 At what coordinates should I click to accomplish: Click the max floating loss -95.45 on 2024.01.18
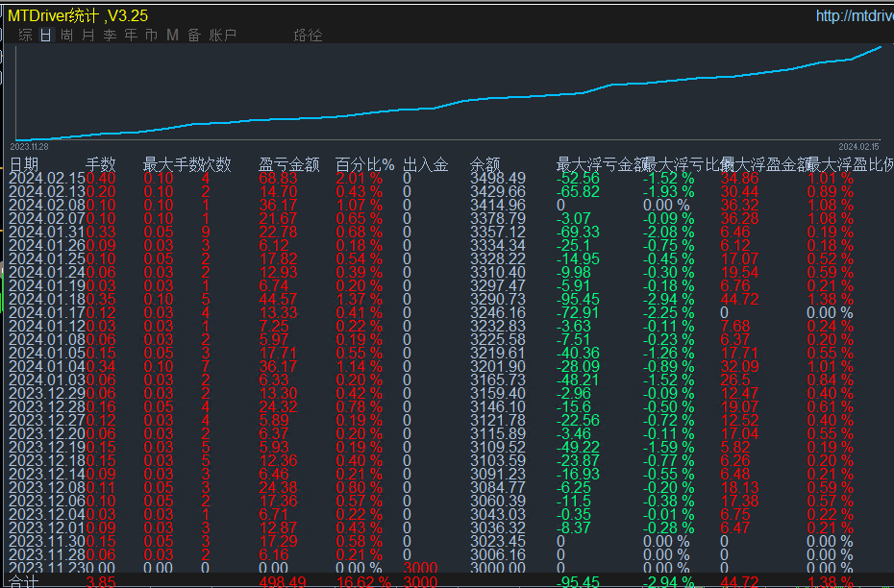[x=578, y=299]
